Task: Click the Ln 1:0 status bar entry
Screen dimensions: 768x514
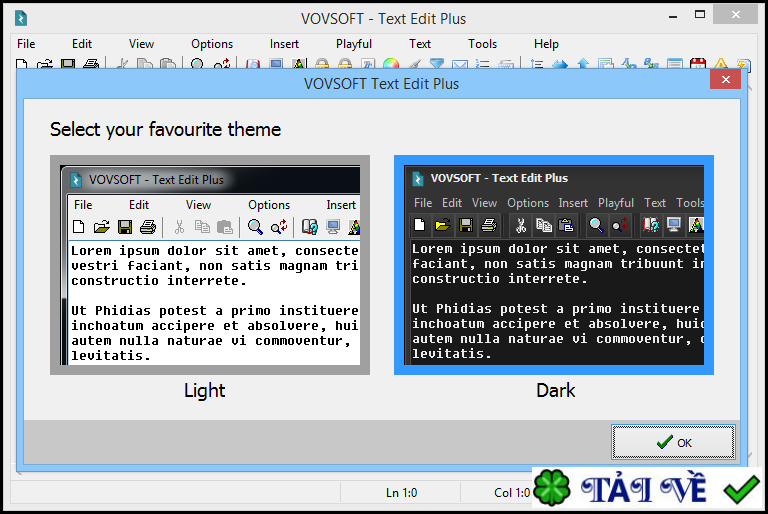Action: (x=401, y=492)
